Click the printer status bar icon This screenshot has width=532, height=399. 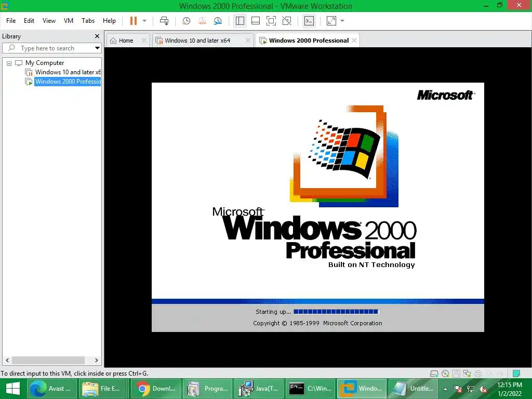[478, 374]
